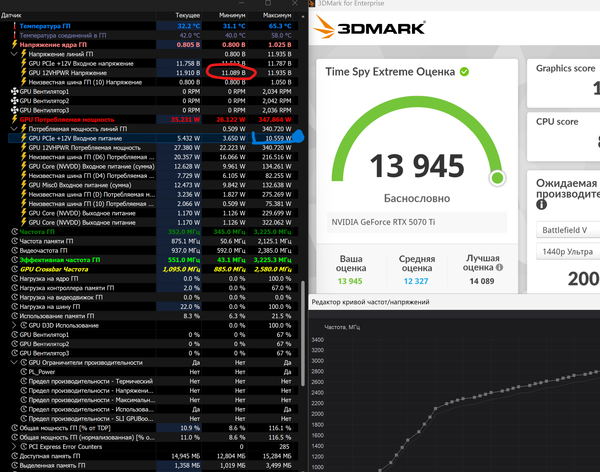Collapse GPU Ограничители производительности group
The width and height of the screenshot is (600, 472).
tap(14, 363)
